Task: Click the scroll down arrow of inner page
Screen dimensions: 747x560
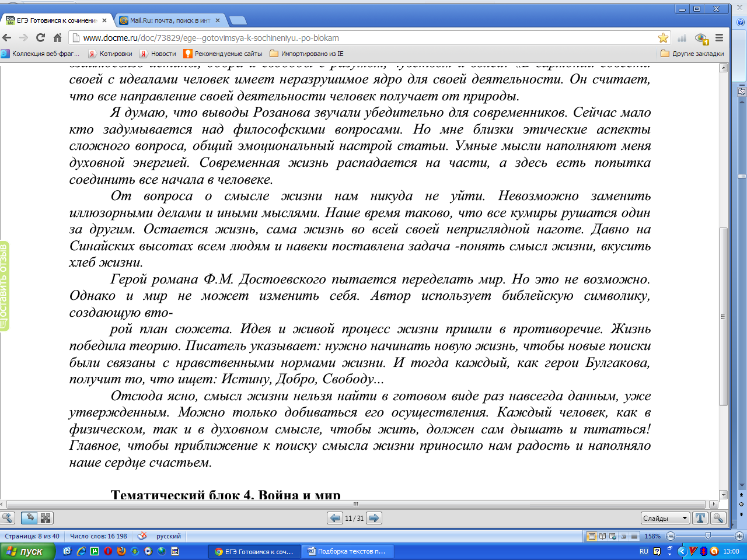Action: [x=724, y=495]
